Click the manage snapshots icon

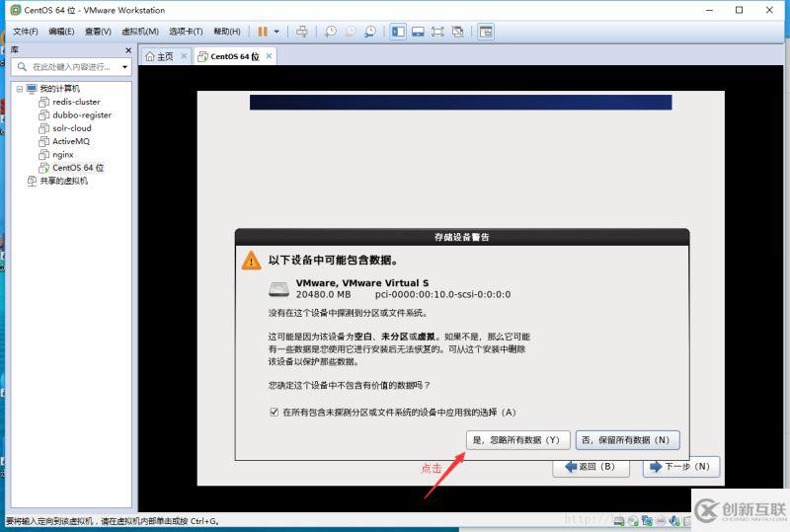pos(370,32)
